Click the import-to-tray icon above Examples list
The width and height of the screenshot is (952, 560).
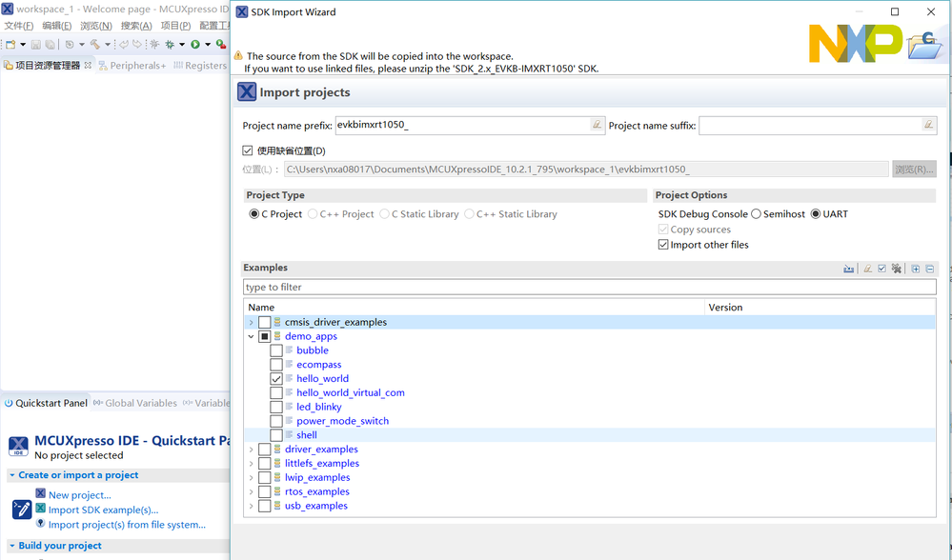(x=849, y=269)
